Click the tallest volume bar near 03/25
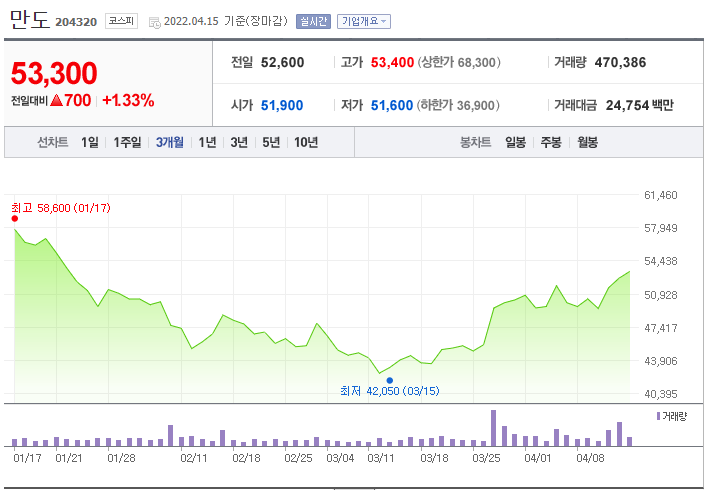This screenshot has width=704, height=490. 493,428
